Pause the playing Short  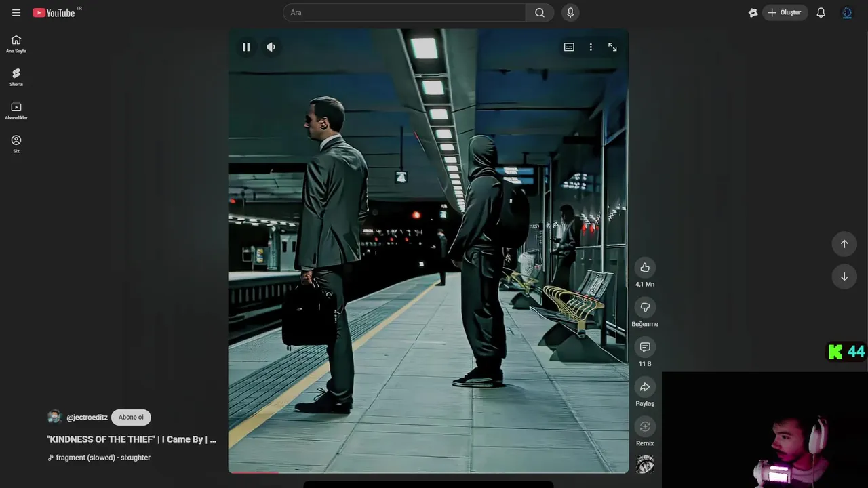coord(246,47)
